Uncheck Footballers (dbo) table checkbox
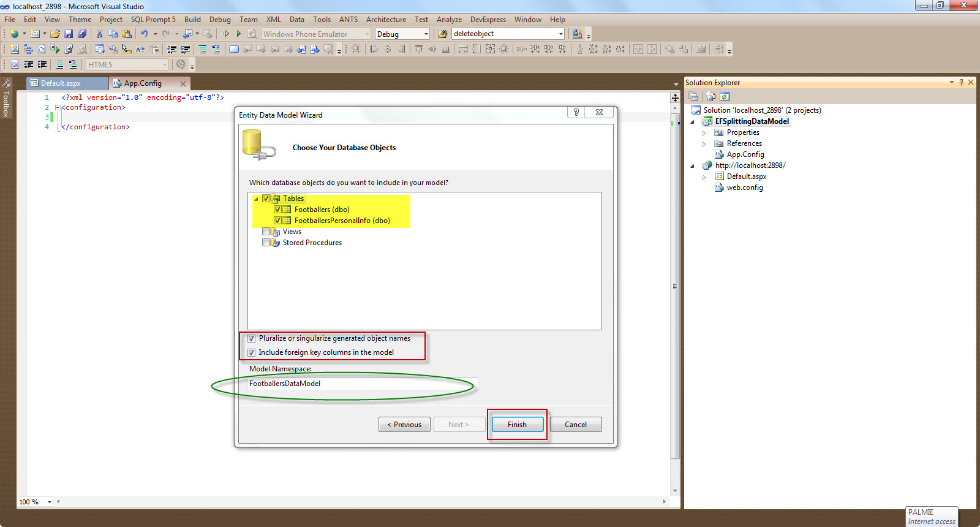This screenshot has height=527, width=980. [277, 210]
